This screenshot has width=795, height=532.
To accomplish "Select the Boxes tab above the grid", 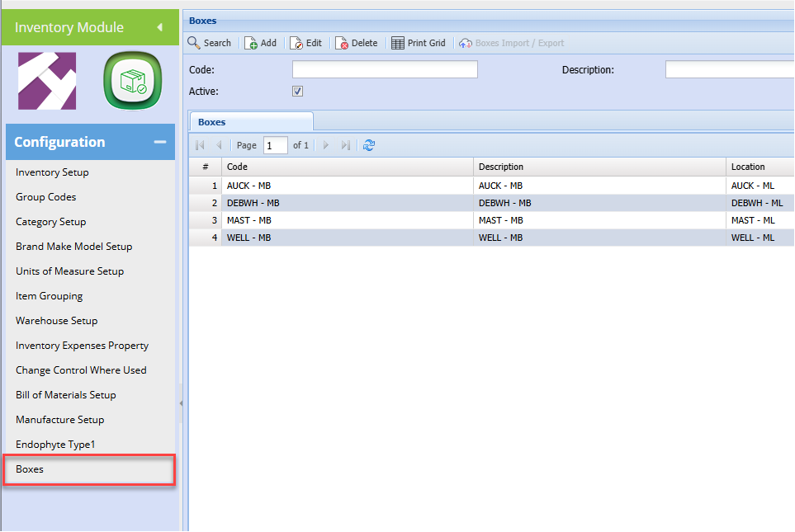I will pos(212,122).
